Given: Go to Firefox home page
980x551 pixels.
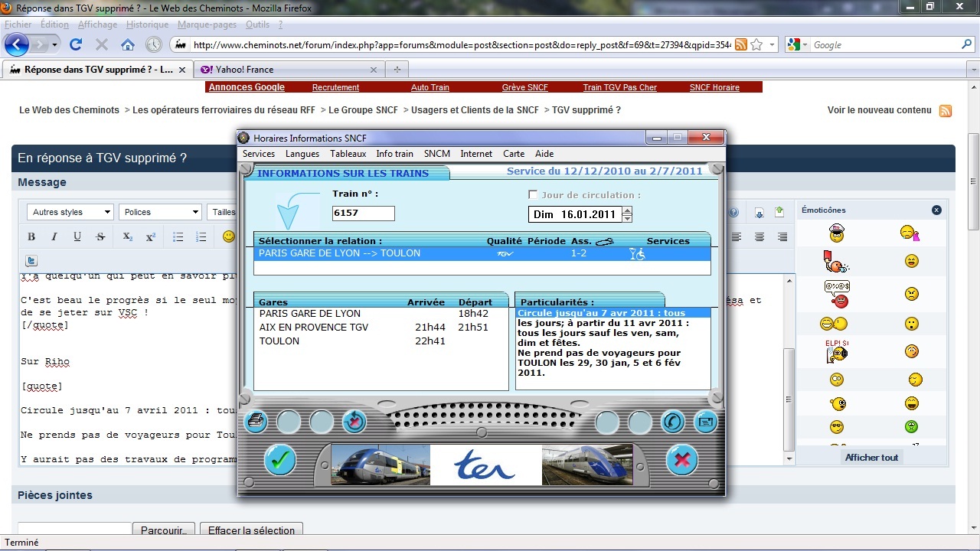Looking at the screenshot, I should pos(128,44).
